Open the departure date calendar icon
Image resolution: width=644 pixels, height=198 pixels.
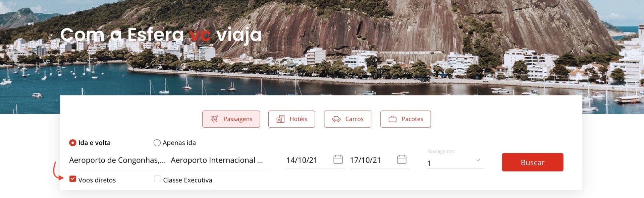pos(338,159)
